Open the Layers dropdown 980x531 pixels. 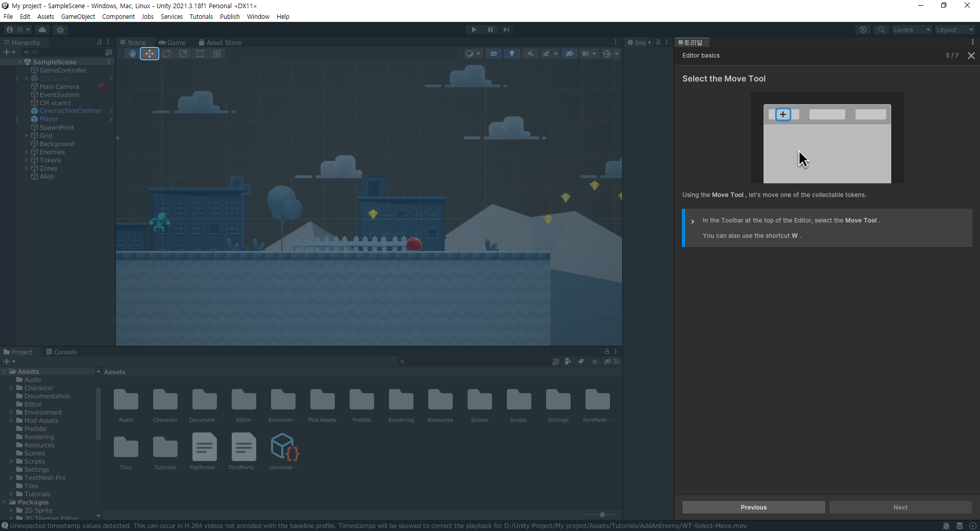[912, 30]
